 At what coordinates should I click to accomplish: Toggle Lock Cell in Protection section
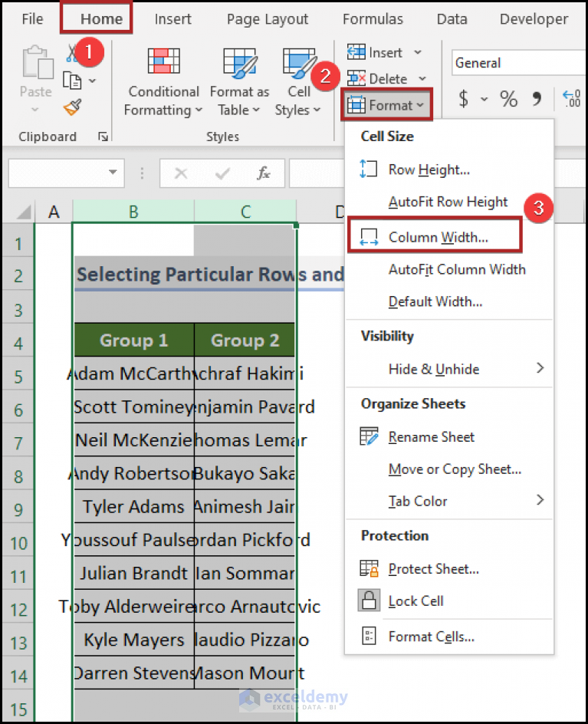416,601
